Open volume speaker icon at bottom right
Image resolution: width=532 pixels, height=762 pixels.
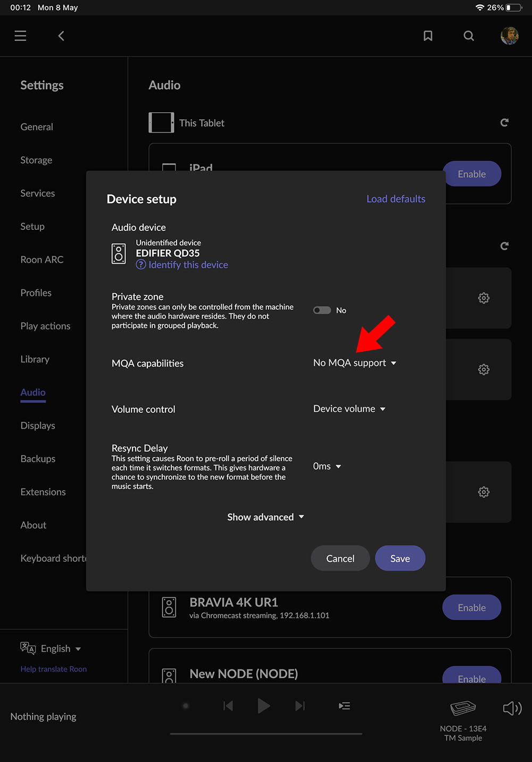[512, 708]
